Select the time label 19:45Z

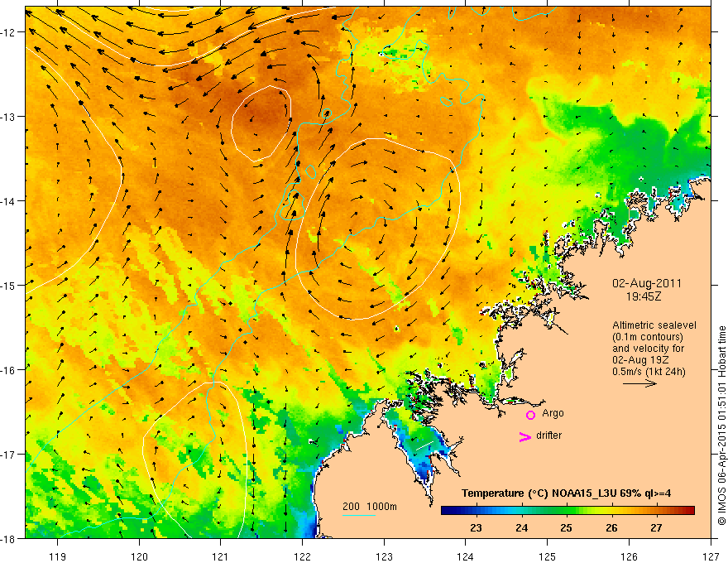click(x=644, y=296)
